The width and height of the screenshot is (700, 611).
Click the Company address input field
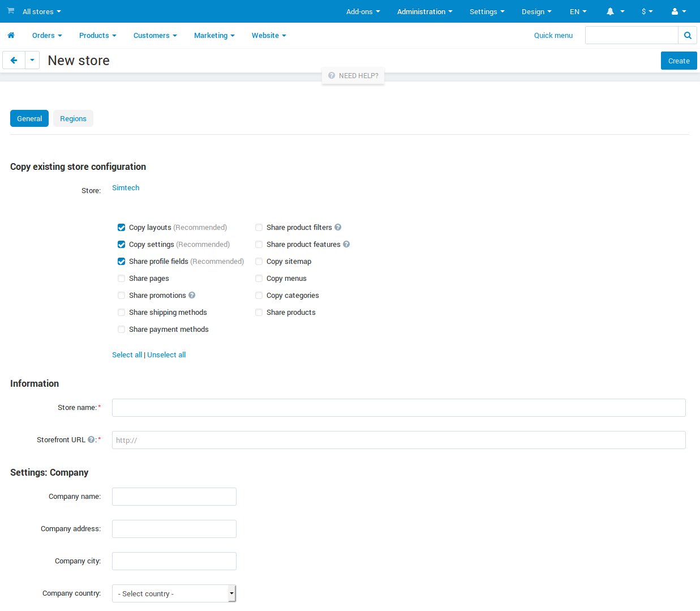click(174, 529)
